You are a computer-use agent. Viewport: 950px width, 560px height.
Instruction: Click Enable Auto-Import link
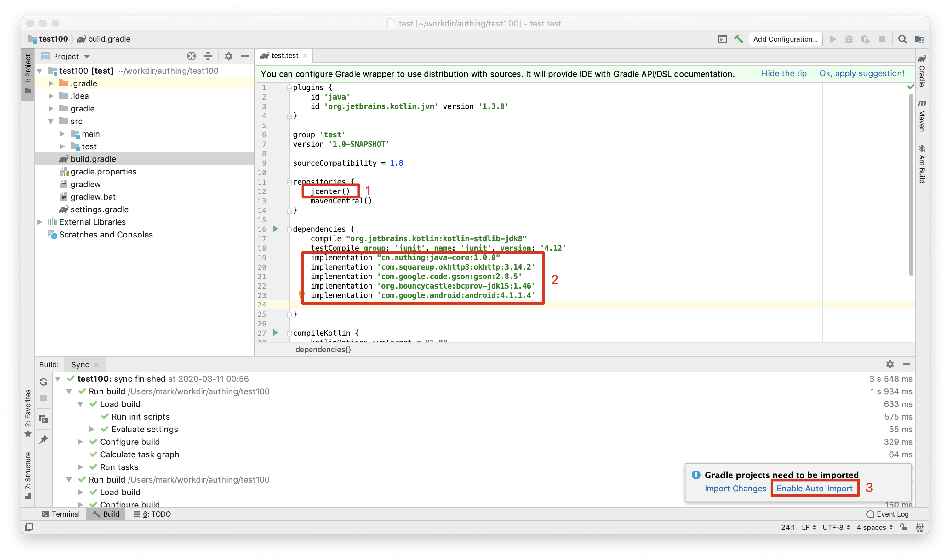pyautogui.click(x=814, y=488)
